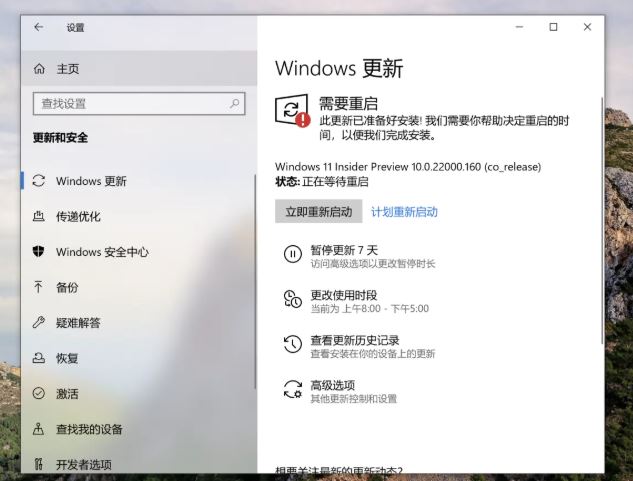Click the 激活 checkmark circle icon

tap(39, 393)
